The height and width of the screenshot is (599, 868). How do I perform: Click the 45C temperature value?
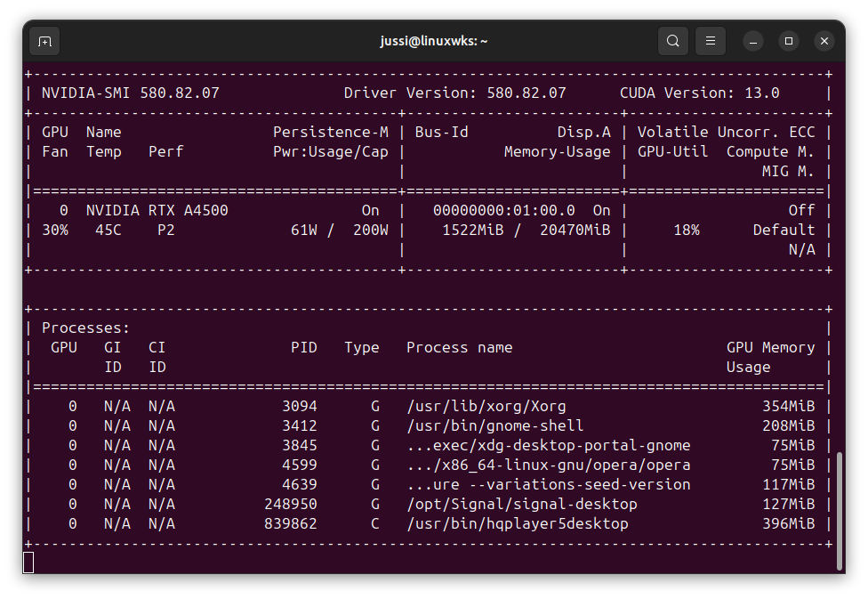108,230
